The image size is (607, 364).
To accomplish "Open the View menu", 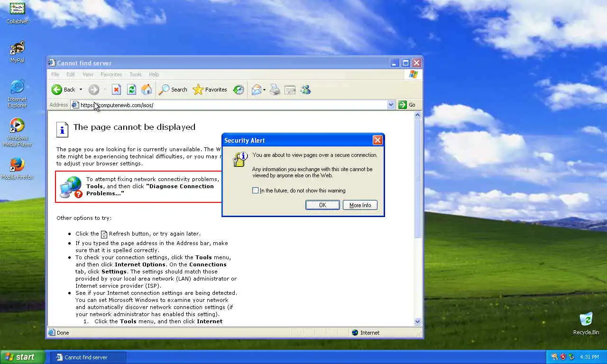I will coord(88,74).
